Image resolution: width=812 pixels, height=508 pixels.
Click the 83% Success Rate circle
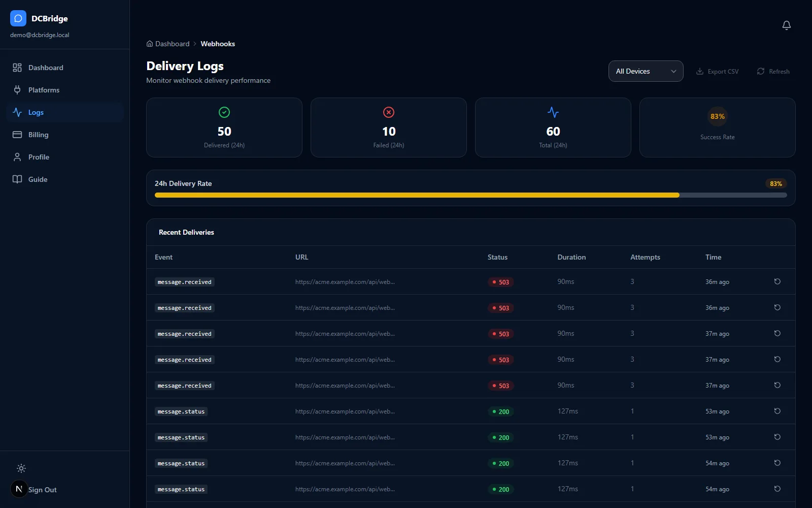click(718, 116)
